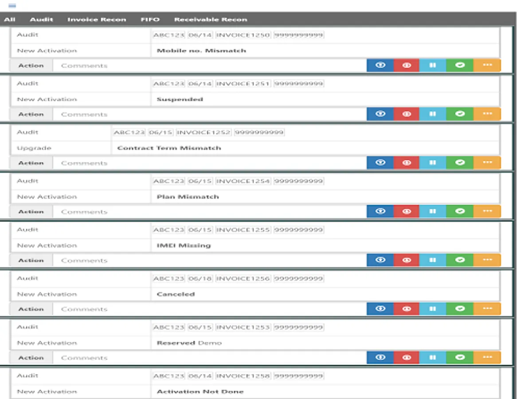Viewport: 532px width, 399px height.
Task: Mark the Suspended item with green check
Action: tap(460, 114)
